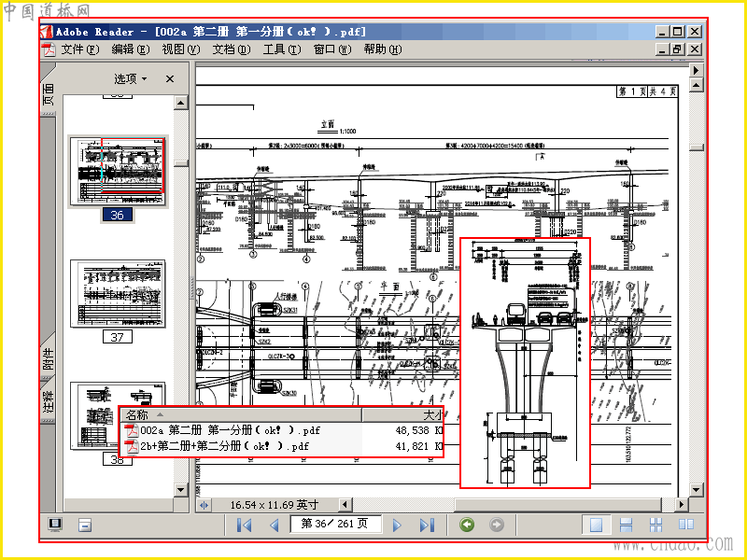Viewport: 747px width, 560px height.
Task: Switch to continuous page layout
Action: [626, 525]
